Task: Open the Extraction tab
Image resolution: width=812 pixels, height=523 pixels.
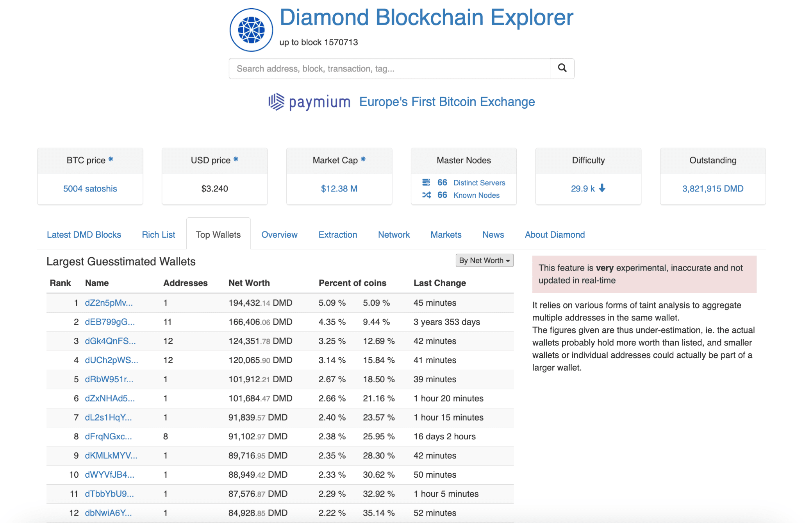Action: pyautogui.click(x=337, y=235)
